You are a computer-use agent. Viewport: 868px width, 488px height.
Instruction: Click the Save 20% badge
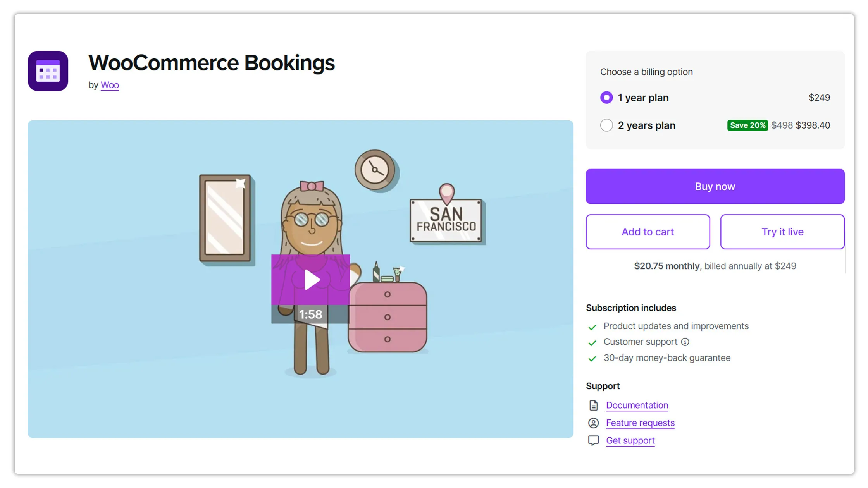pyautogui.click(x=747, y=125)
